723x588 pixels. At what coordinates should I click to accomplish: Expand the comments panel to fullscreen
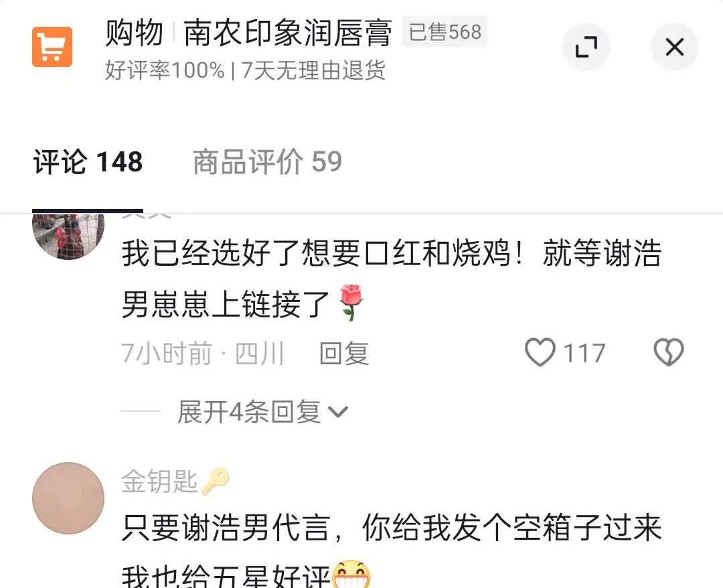coord(586,47)
